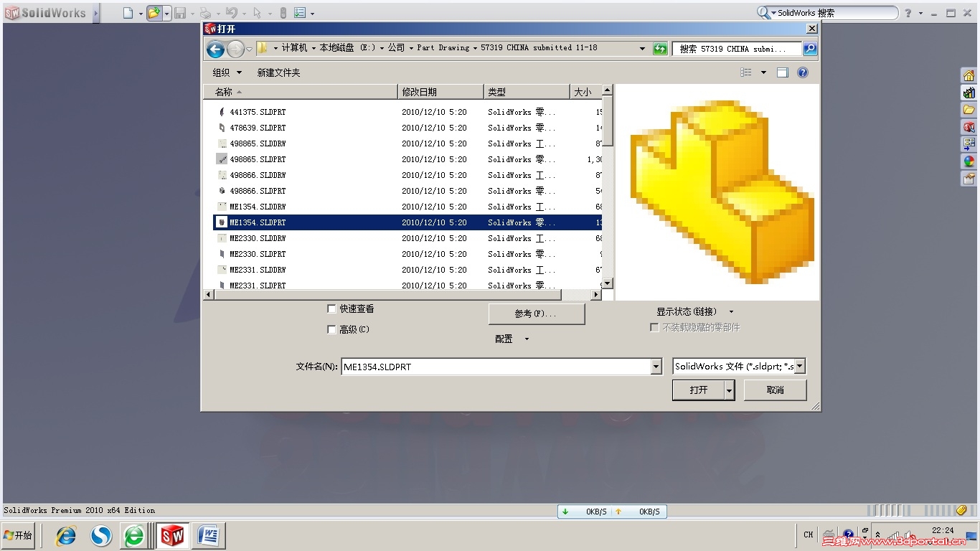Open the Search results tab in task pane
The height and width of the screenshot is (551, 980).
969,127
